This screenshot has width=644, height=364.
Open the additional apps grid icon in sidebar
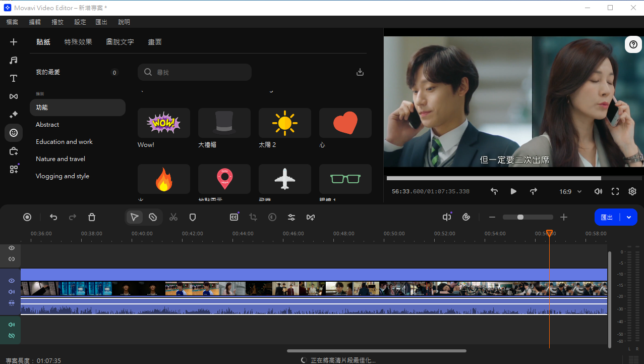pos(14,169)
